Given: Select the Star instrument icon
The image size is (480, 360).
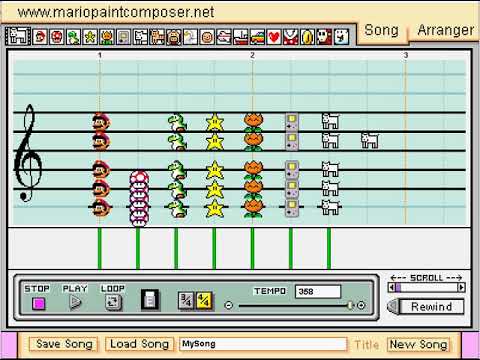Looking at the screenshot, I should tap(90, 37).
